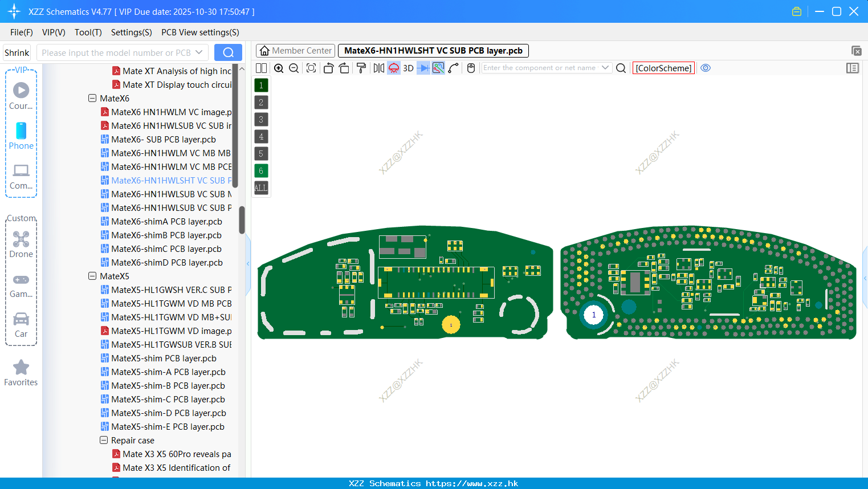Toggle layer 3
The height and width of the screenshot is (489, 868).
click(x=261, y=119)
